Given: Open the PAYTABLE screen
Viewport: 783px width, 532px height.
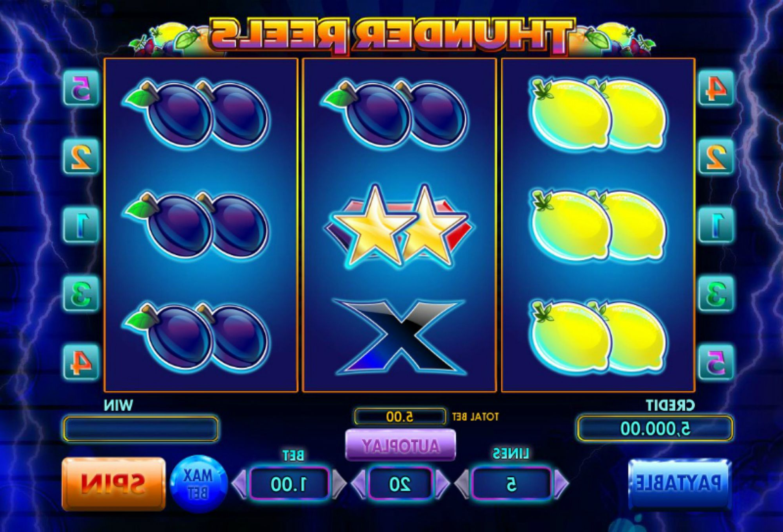Looking at the screenshot, I should [679, 483].
